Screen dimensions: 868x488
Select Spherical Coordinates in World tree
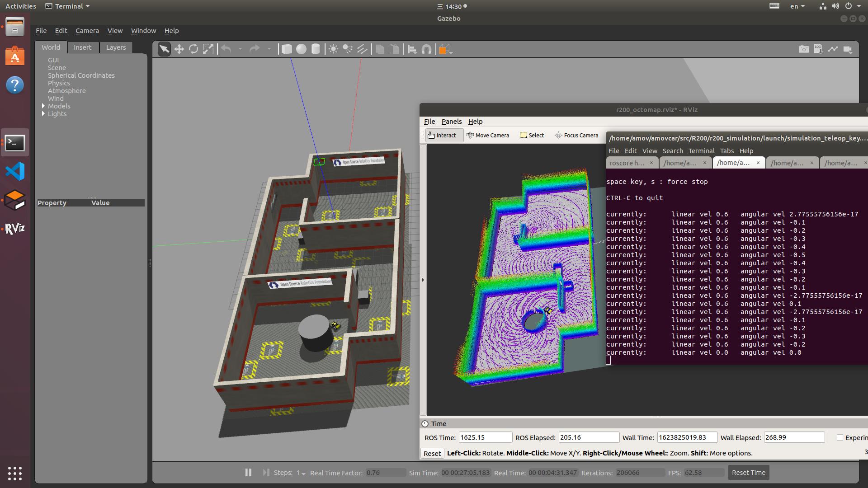point(81,75)
